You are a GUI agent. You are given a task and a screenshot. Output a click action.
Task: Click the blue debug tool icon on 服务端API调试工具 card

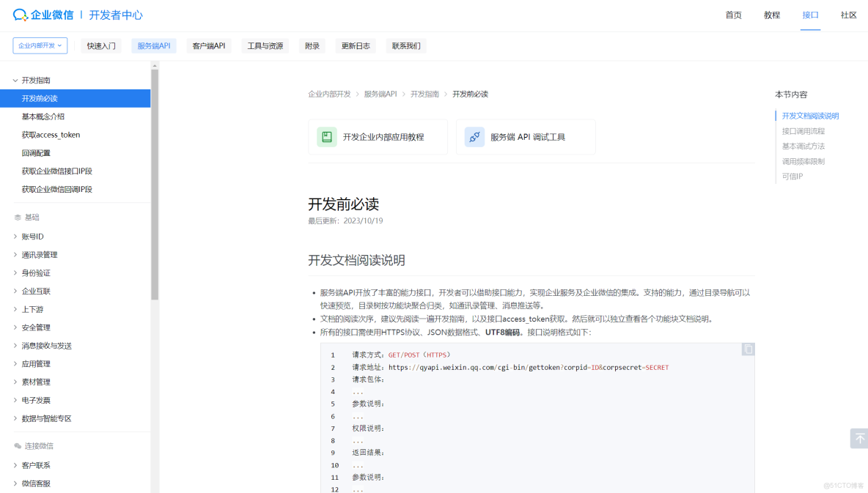pos(474,137)
